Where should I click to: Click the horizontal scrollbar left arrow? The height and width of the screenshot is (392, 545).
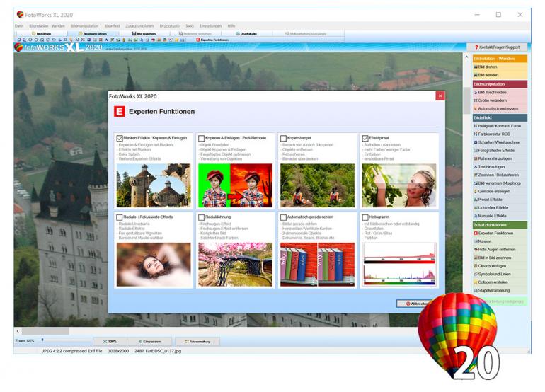[x=18, y=331]
